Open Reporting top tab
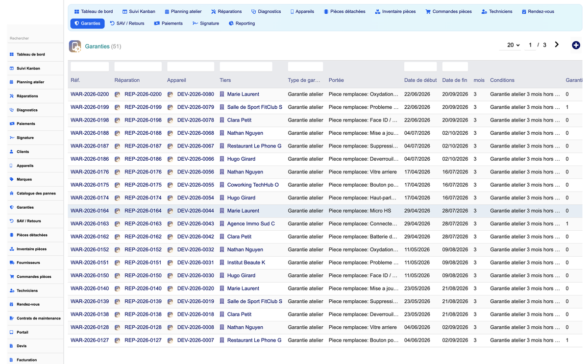 242,23
